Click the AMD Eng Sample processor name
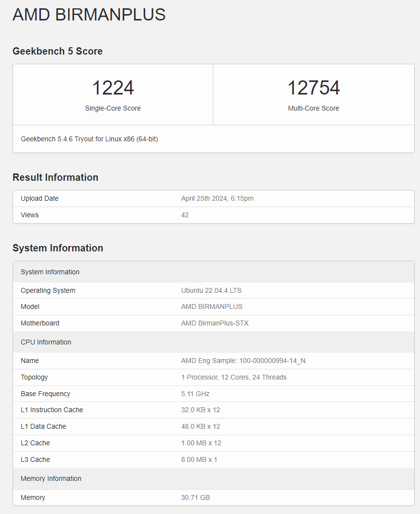This screenshot has height=514, width=420. coord(242,361)
